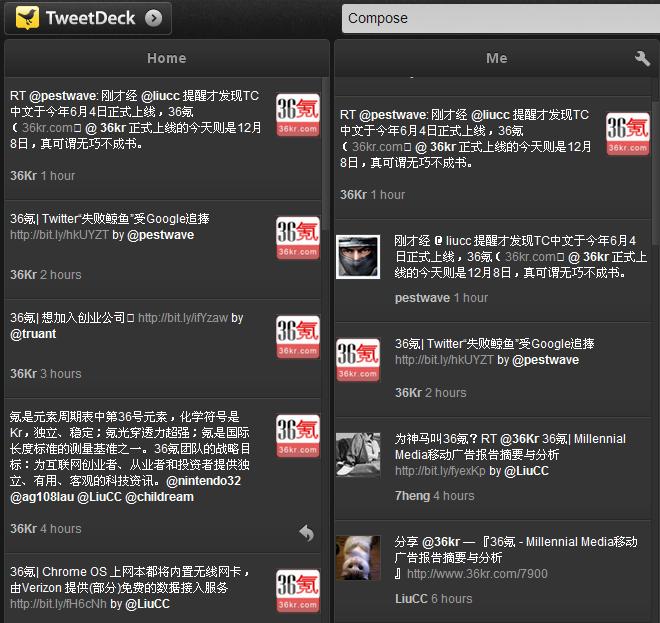The height and width of the screenshot is (623, 660).
Task: Select the Home column header
Action: tap(167, 58)
